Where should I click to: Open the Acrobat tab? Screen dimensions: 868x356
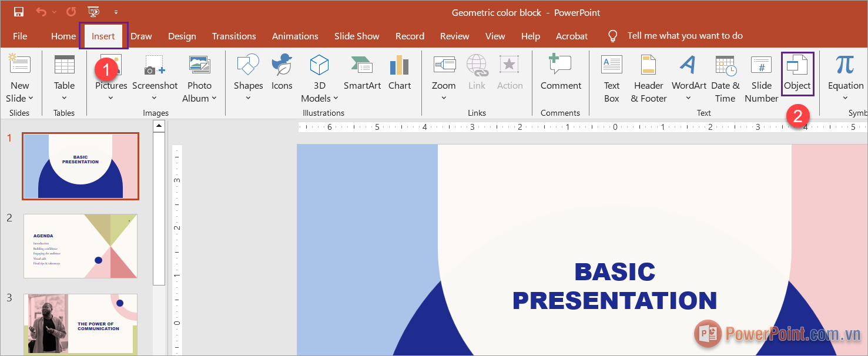(x=572, y=36)
